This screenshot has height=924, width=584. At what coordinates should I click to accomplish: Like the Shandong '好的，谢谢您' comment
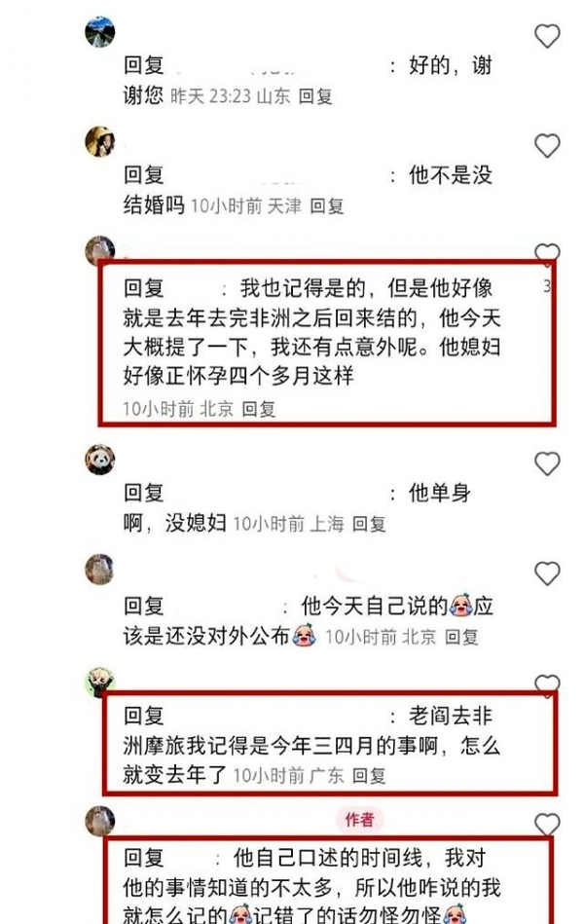(x=547, y=36)
